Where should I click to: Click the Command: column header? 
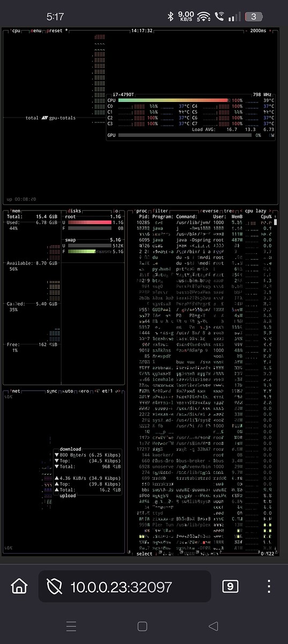coord(187,217)
